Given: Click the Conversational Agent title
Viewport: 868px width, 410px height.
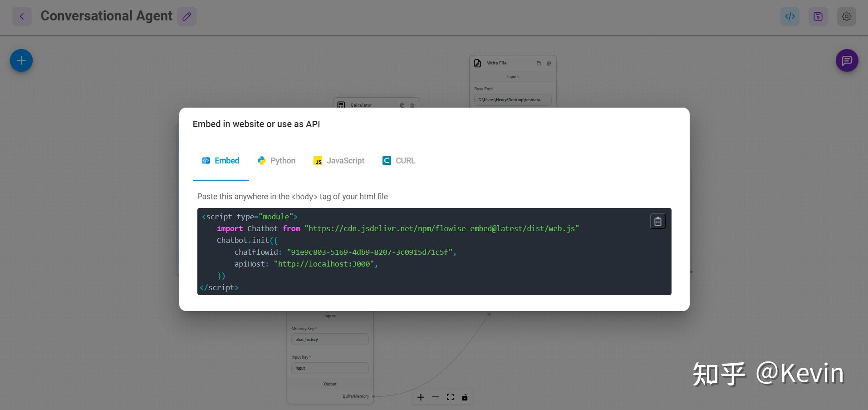Looking at the screenshot, I should pyautogui.click(x=107, y=16).
